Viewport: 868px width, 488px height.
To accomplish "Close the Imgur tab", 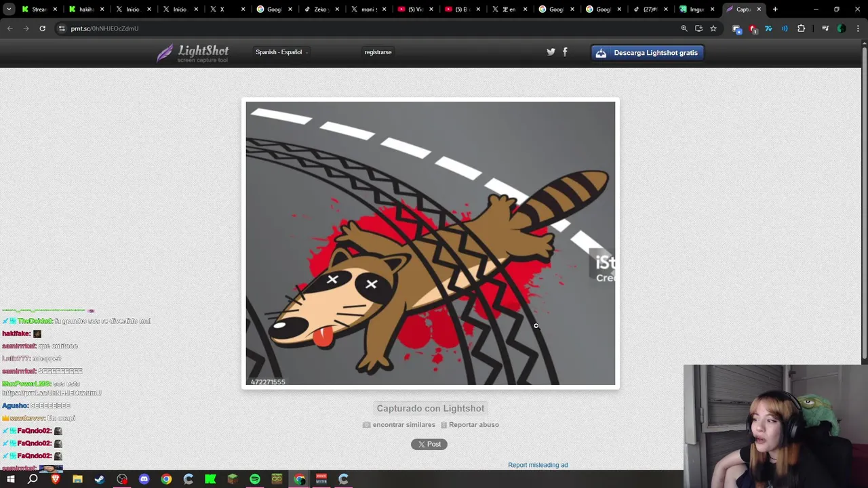I will click(x=712, y=9).
